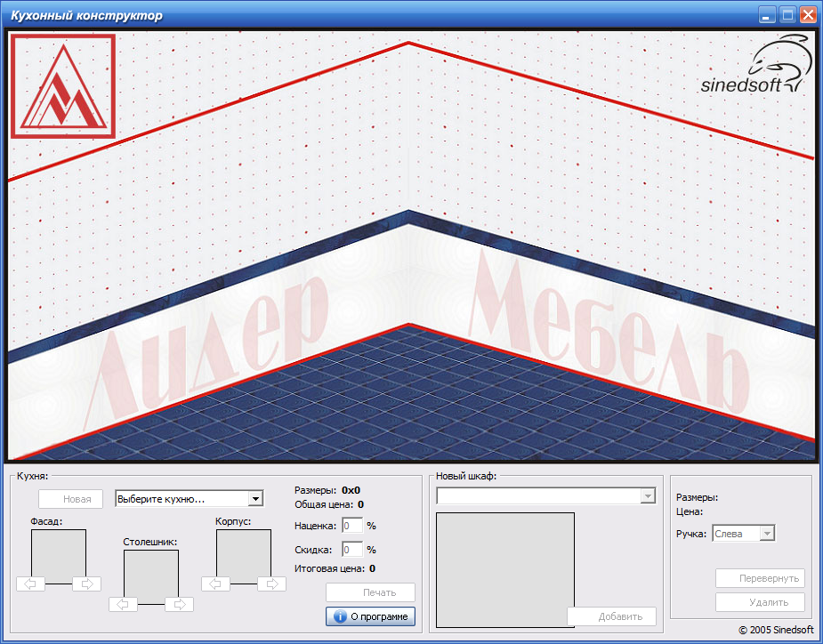
Task: Close the Кухонный конструктор window
Action: 808,15
